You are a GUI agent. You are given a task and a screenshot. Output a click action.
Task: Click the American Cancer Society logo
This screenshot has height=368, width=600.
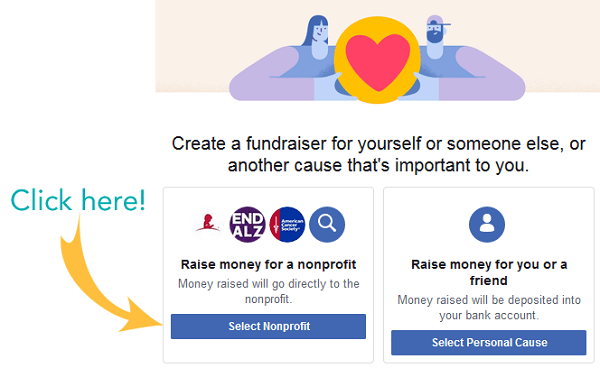tap(287, 225)
